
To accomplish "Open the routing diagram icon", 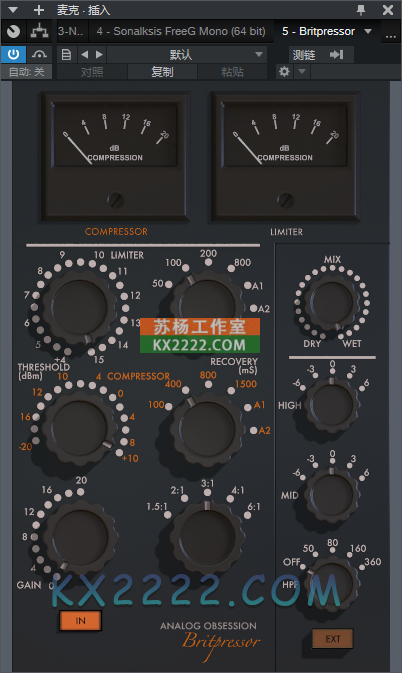I will pos(39,31).
